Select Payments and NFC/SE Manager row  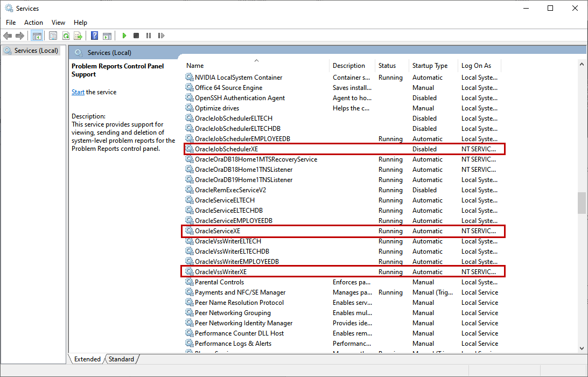pos(343,292)
